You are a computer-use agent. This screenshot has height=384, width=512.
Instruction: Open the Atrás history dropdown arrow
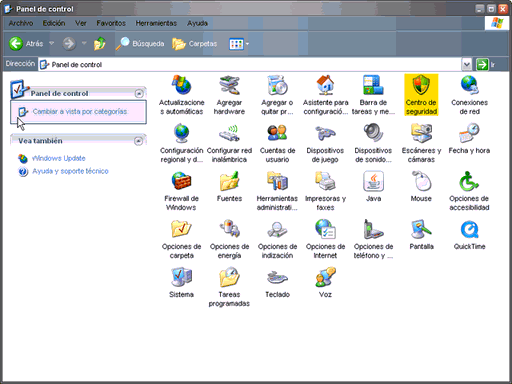click(51, 43)
